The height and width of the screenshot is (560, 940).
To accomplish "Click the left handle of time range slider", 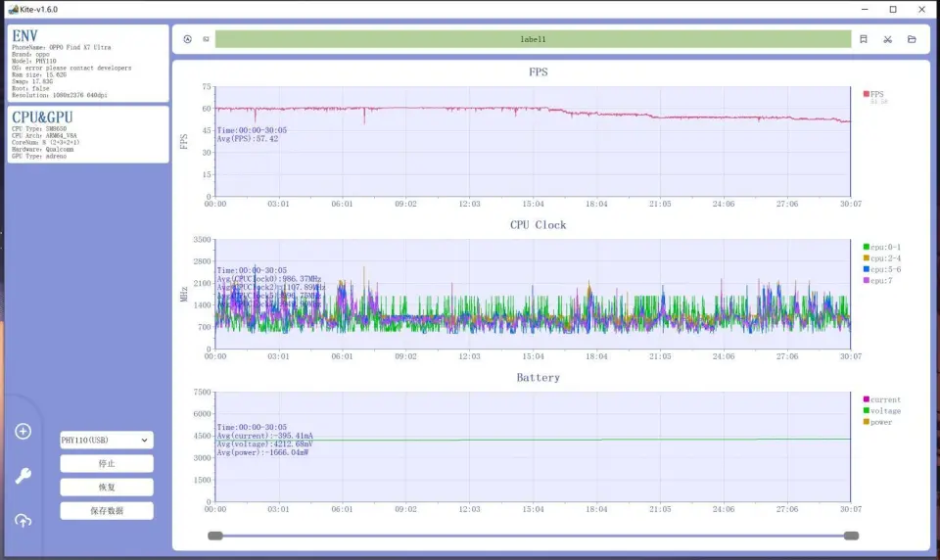I will 215,536.
